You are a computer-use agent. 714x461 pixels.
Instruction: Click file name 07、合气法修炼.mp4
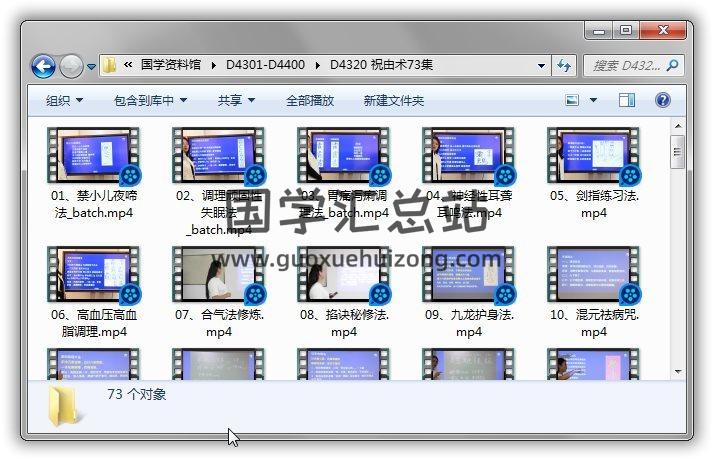(x=219, y=323)
